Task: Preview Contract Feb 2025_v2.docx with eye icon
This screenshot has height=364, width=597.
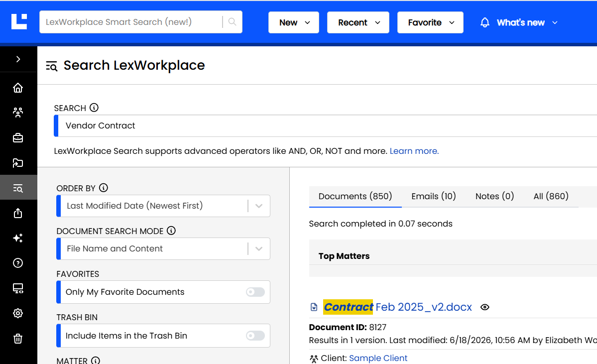Action: tap(484, 307)
